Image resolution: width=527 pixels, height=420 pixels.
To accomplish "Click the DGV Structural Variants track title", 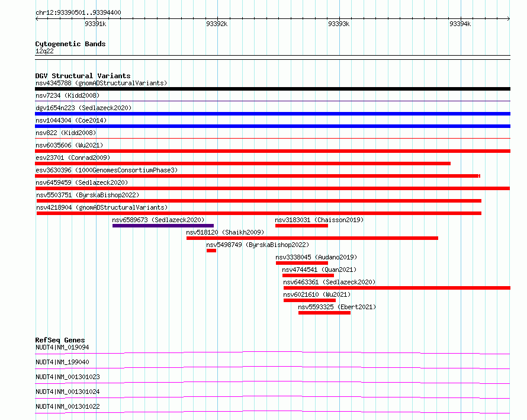I will (x=83, y=76).
